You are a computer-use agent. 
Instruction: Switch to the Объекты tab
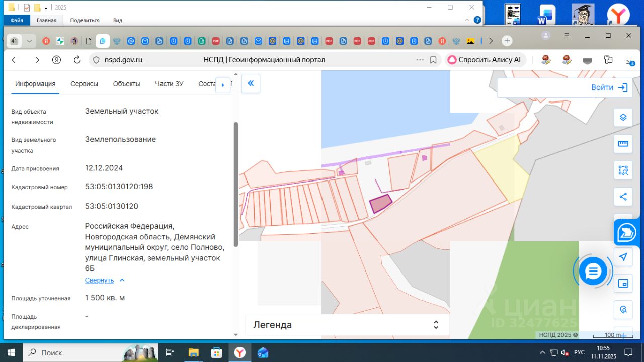(126, 84)
